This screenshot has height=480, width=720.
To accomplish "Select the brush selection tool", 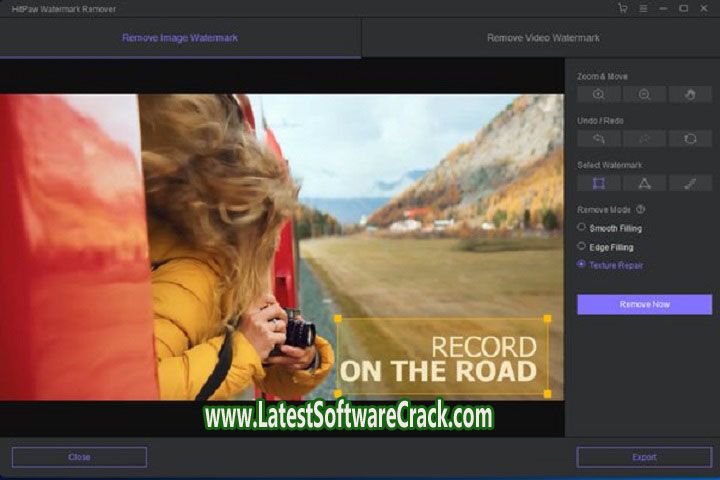I will point(689,183).
